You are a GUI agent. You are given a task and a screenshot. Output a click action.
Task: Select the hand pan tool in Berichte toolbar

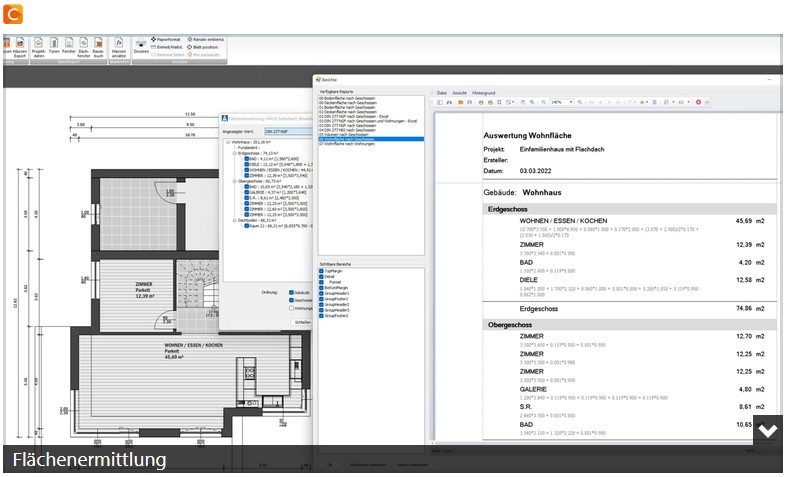coord(523,102)
